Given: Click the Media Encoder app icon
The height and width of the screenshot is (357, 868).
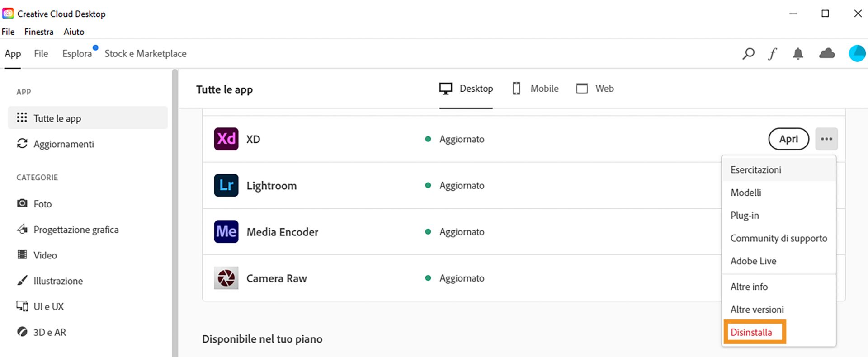Looking at the screenshot, I should (x=226, y=232).
